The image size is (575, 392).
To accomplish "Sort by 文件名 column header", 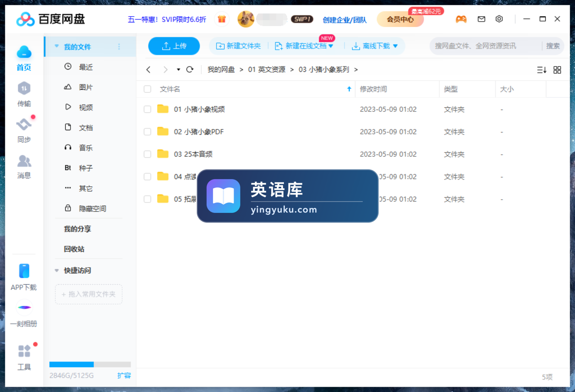I will point(170,89).
